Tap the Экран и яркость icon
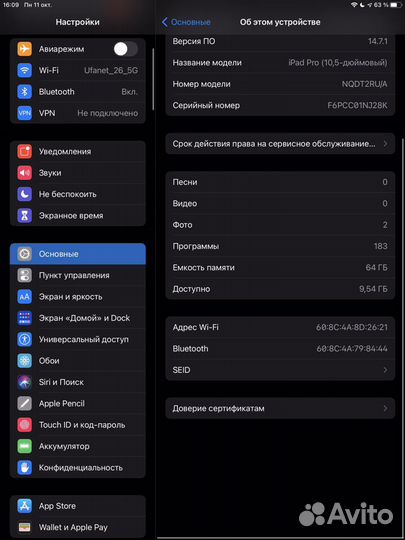Image resolution: width=405 pixels, height=540 pixels. 24,297
